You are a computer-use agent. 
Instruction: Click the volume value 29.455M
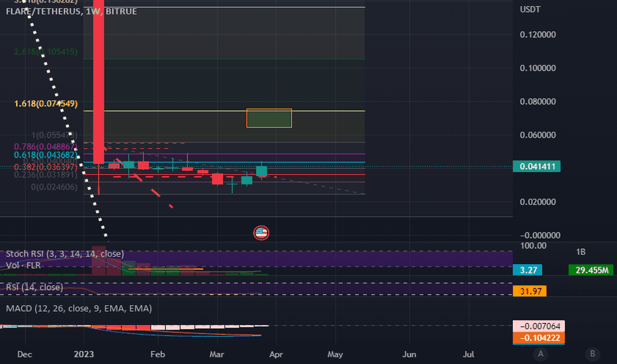click(591, 270)
